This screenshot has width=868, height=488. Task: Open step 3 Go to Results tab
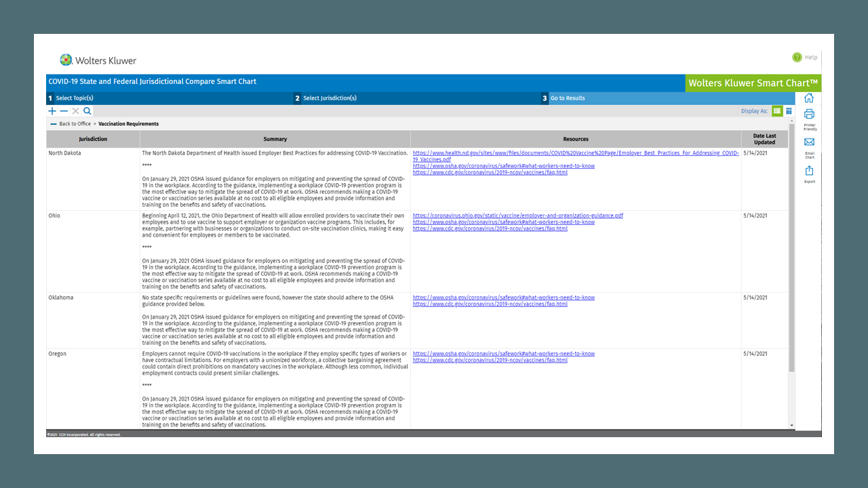(x=667, y=98)
